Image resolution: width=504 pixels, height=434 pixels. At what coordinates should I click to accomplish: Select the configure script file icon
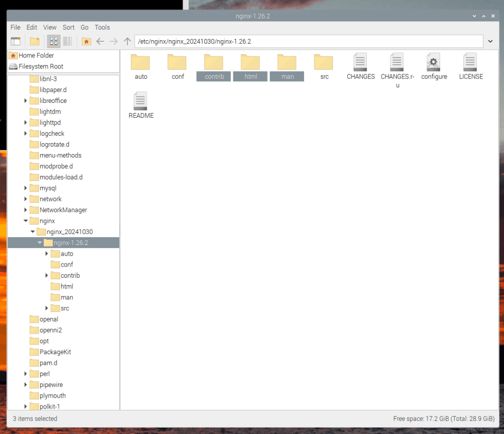tap(434, 63)
